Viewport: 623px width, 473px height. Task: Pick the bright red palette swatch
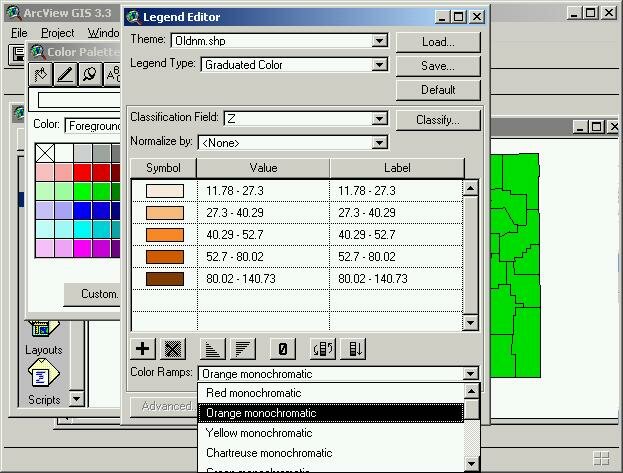(x=83, y=173)
